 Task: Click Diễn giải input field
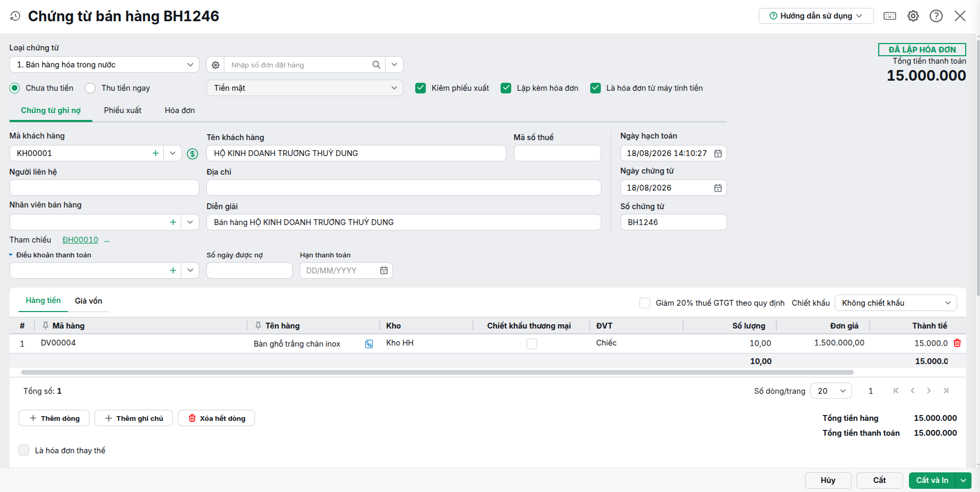404,222
